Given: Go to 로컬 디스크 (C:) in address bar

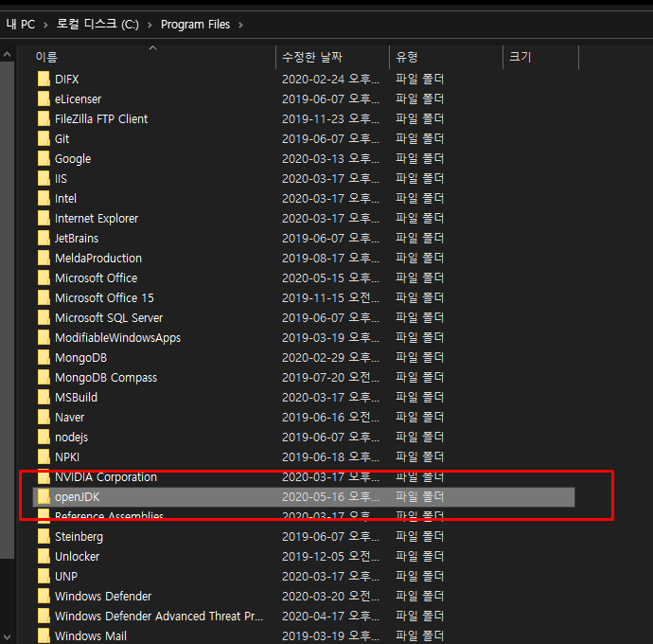Looking at the screenshot, I should coord(97,25).
